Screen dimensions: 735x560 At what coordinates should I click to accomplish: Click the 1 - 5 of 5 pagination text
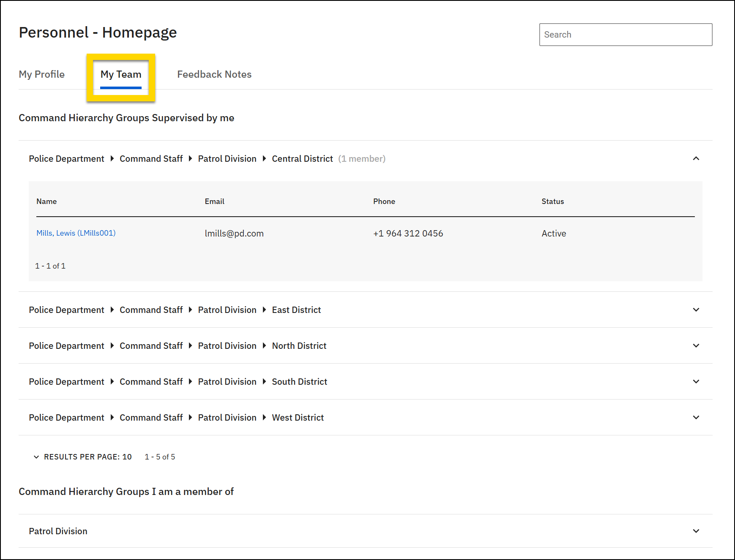(160, 457)
